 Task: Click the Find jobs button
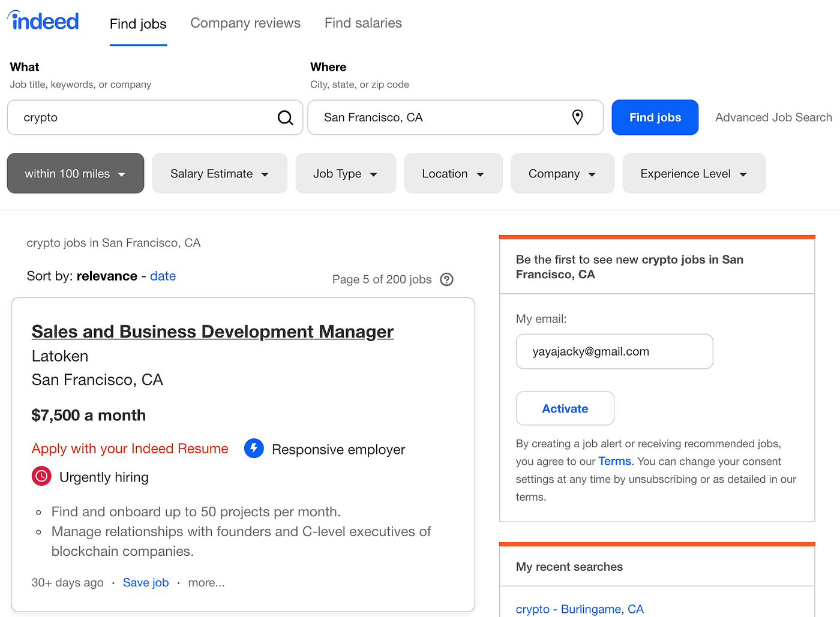655,118
